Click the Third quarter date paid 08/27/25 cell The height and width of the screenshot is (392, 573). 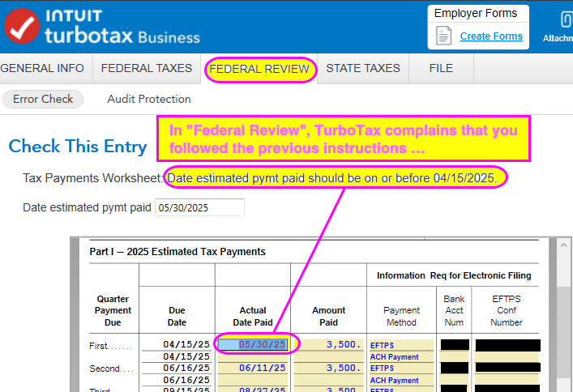pyautogui.click(x=253, y=389)
